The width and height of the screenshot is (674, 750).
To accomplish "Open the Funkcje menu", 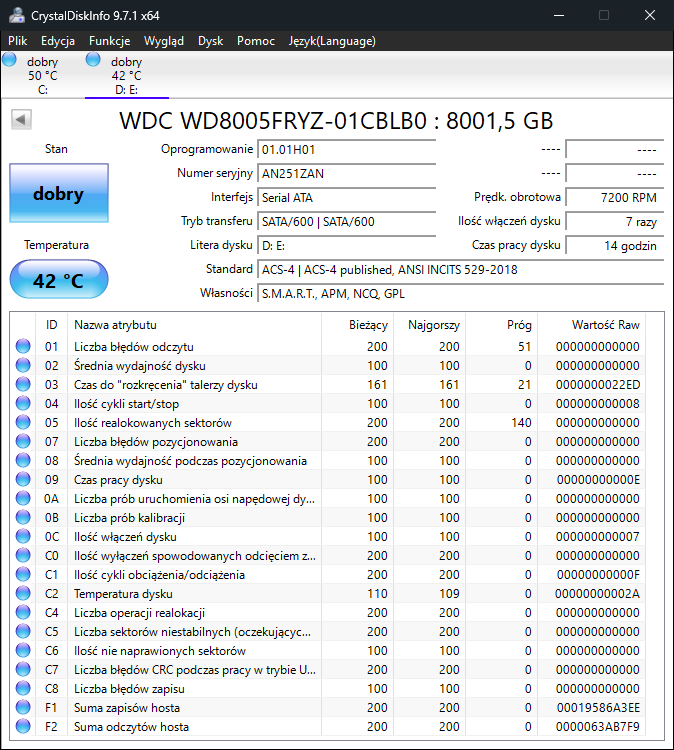I will pyautogui.click(x=110, y=41).
